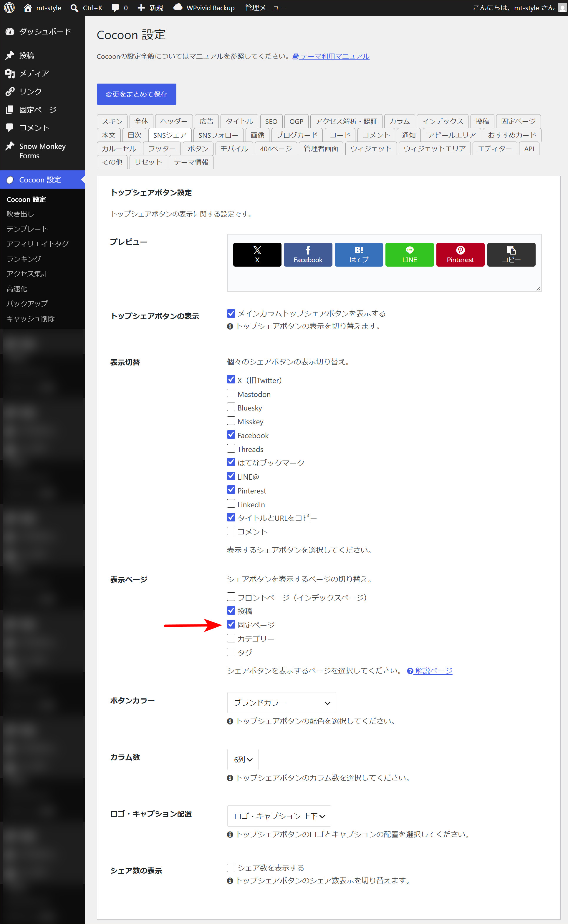Open the カラム数 6列 dropdown
568x924 pixels.
point(243,759)
